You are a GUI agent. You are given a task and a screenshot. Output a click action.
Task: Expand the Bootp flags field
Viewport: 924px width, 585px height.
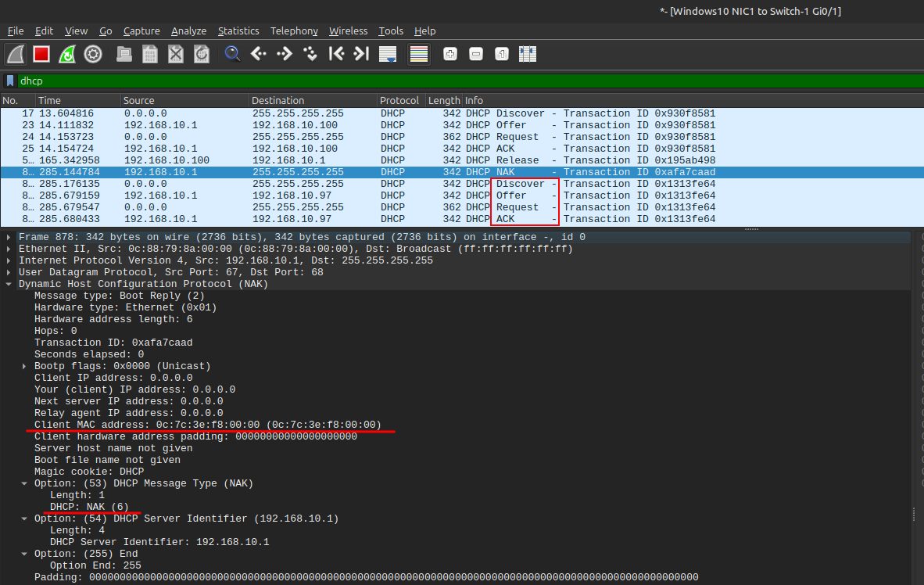(x=25, y=366)
